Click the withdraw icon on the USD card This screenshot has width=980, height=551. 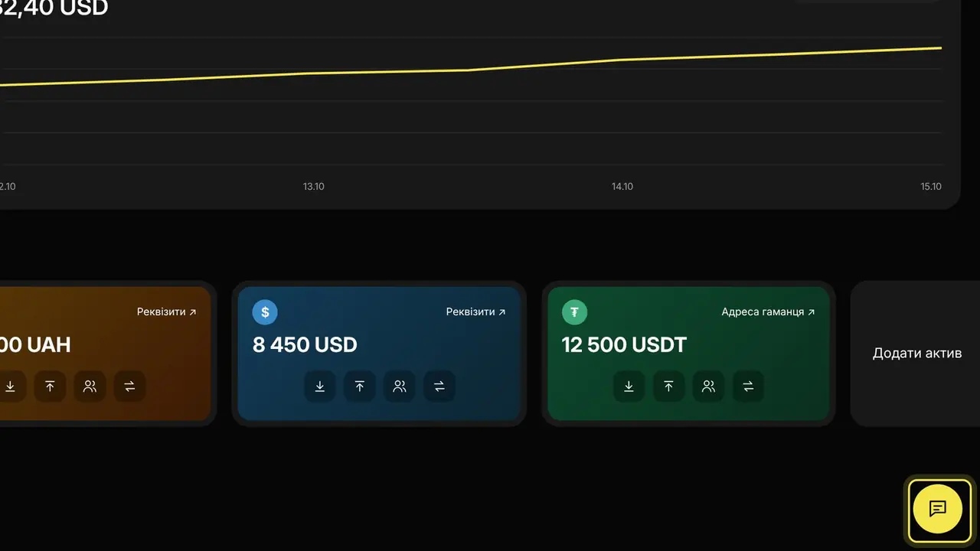[x=360, y=386]
